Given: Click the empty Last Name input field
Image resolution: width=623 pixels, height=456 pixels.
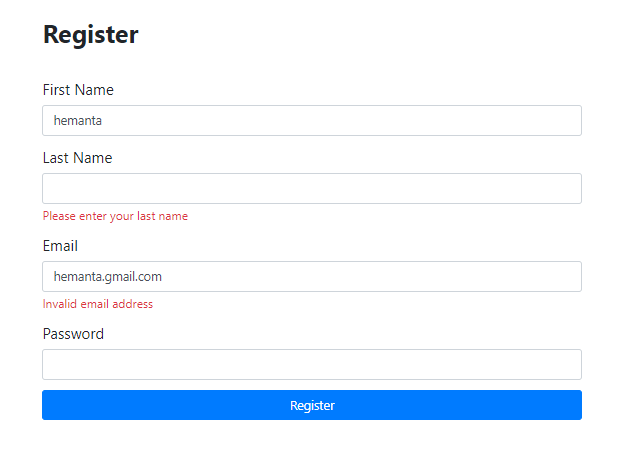Looking at the screenshot, I should (x=311, y=189).
